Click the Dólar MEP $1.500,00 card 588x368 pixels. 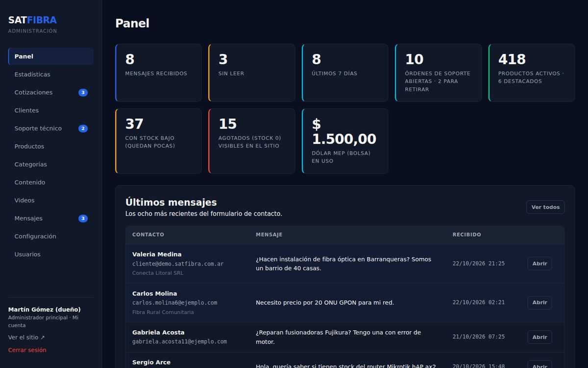click(345, 141)
